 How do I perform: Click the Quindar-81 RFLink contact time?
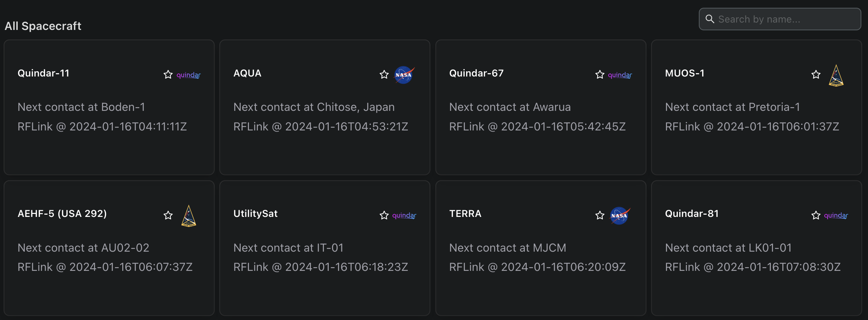coord(752,267)
